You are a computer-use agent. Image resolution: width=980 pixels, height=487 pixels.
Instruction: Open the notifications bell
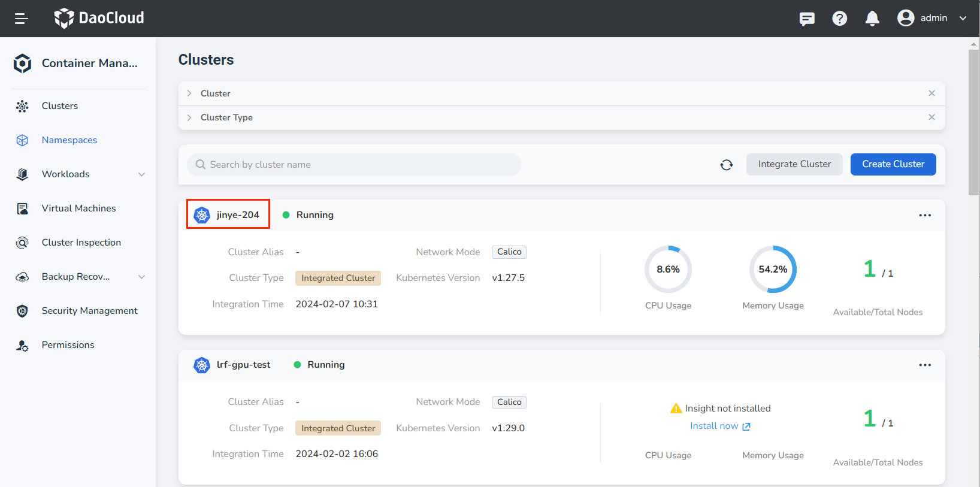[872, 19]
